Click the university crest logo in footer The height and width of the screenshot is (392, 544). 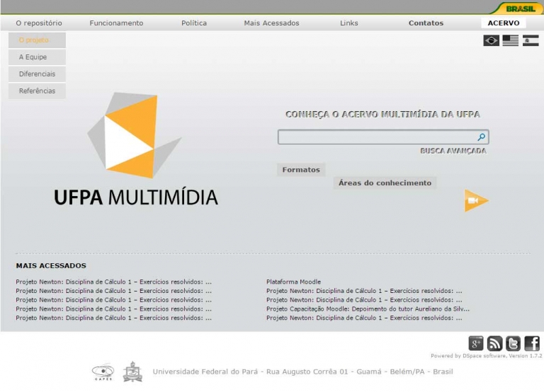point(132,372)
